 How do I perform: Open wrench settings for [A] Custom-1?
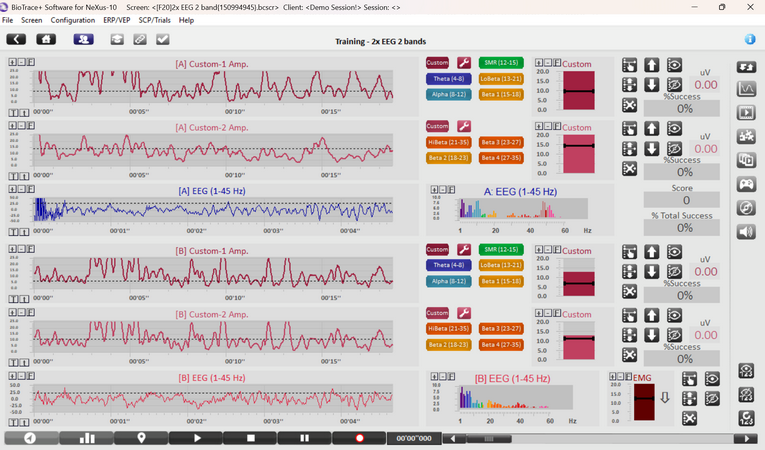tap(464, 62)
